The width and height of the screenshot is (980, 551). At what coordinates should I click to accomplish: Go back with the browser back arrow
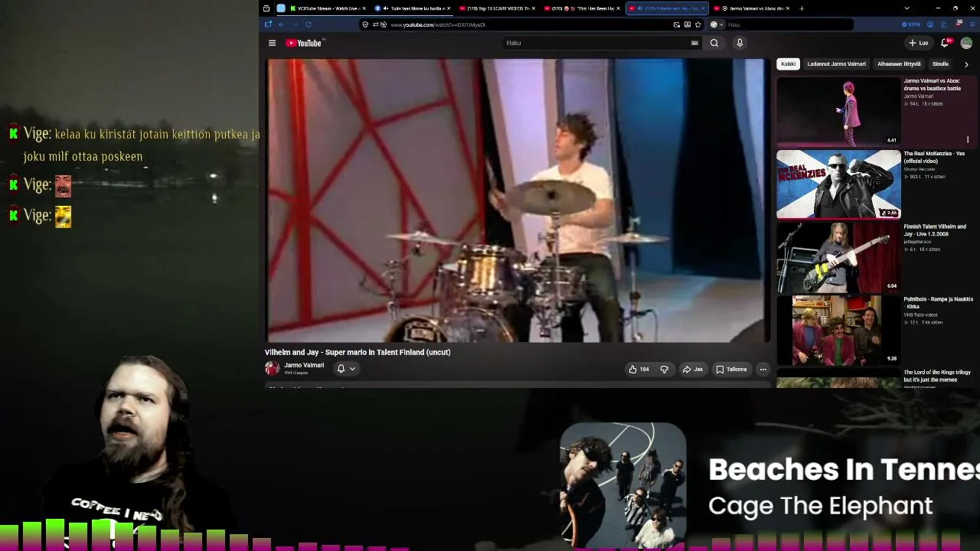(x=281, y=24)
